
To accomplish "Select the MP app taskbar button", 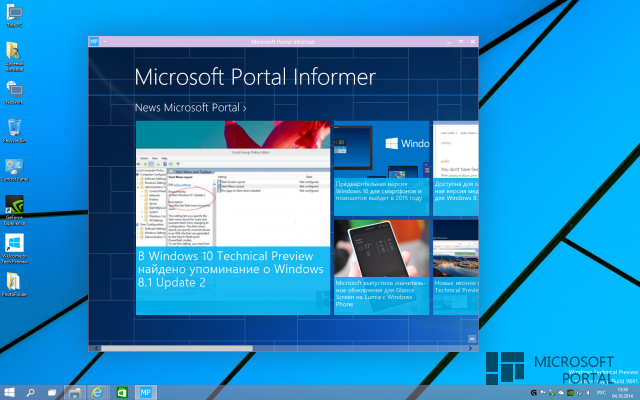I will coord(146,393).
